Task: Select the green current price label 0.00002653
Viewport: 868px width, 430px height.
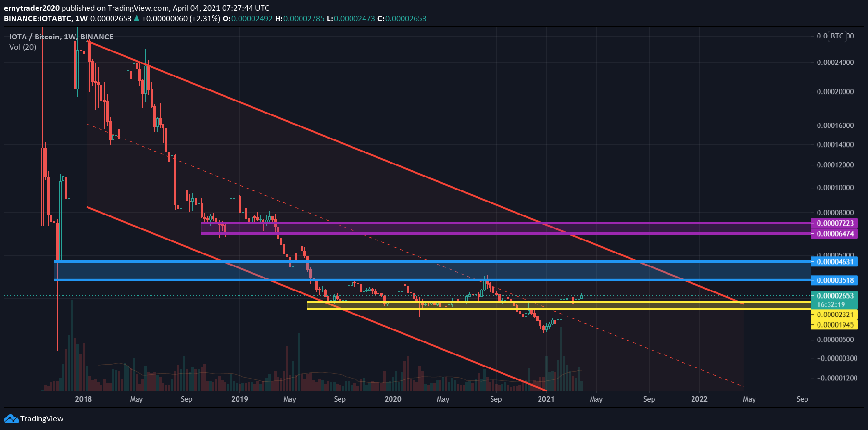Action: pos(835,296)
